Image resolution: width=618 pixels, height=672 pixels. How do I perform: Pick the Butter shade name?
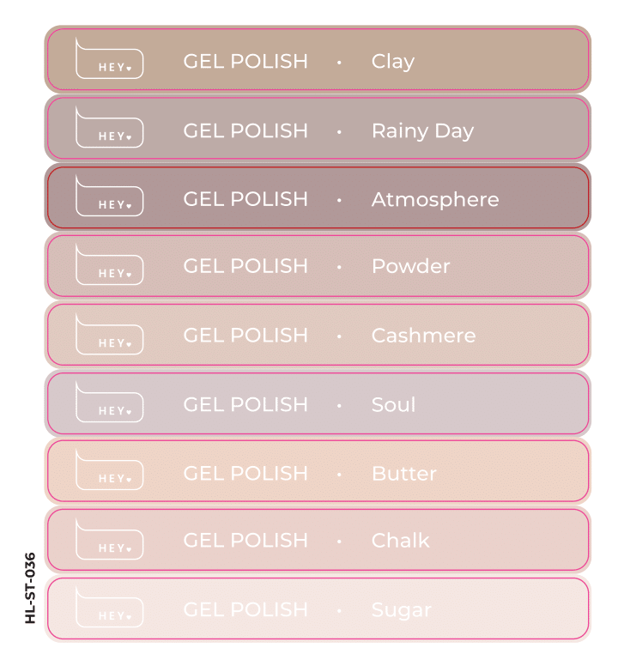(x=404, y=474)
